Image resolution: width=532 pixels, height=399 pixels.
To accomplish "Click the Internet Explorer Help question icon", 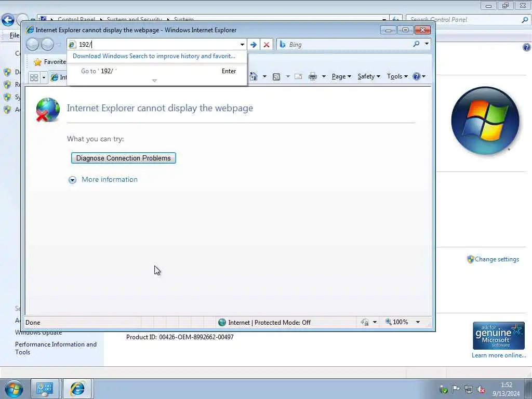I will (417, 76).
